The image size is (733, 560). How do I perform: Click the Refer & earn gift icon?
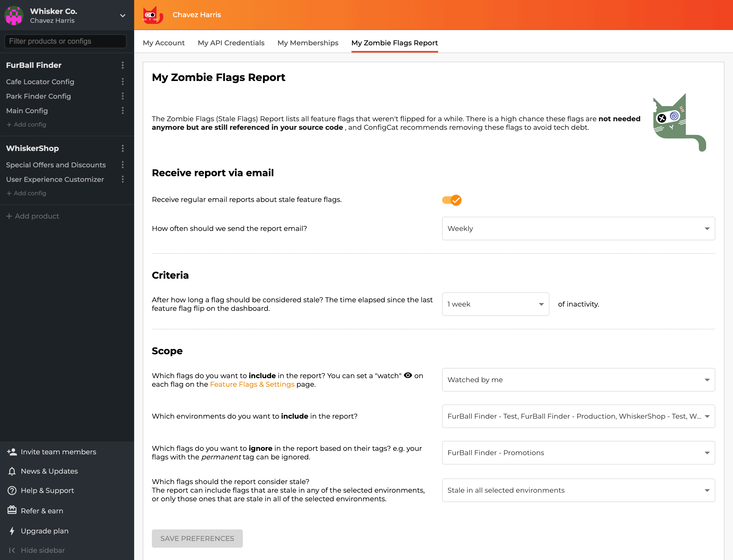(x=12, y=510)
